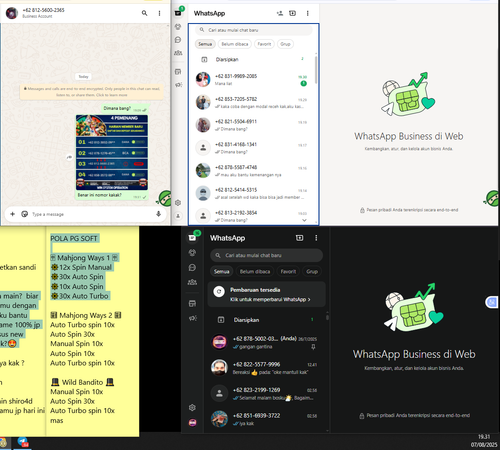Click the encryption notice in chat window
Viewport: 500px width, 450px height.
click(92, 92)
